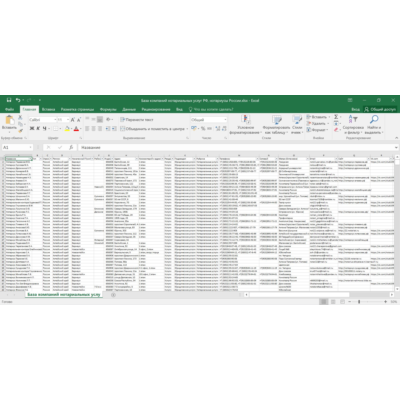Expand the number format (Общий) dropdown
The width and height of the screenshot is (400, 400).
(225, 120)
